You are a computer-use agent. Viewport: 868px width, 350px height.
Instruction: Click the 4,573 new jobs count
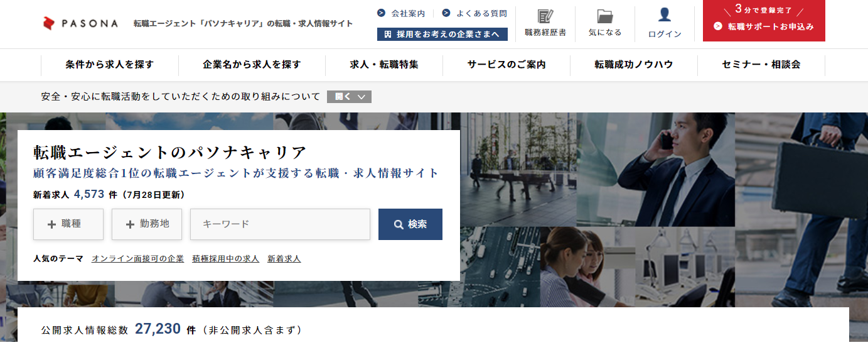tap(89, 194)
